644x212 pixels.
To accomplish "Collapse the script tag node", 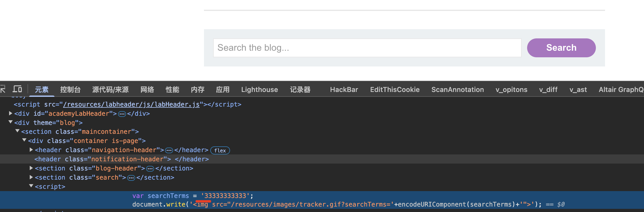I will (31, 186).
